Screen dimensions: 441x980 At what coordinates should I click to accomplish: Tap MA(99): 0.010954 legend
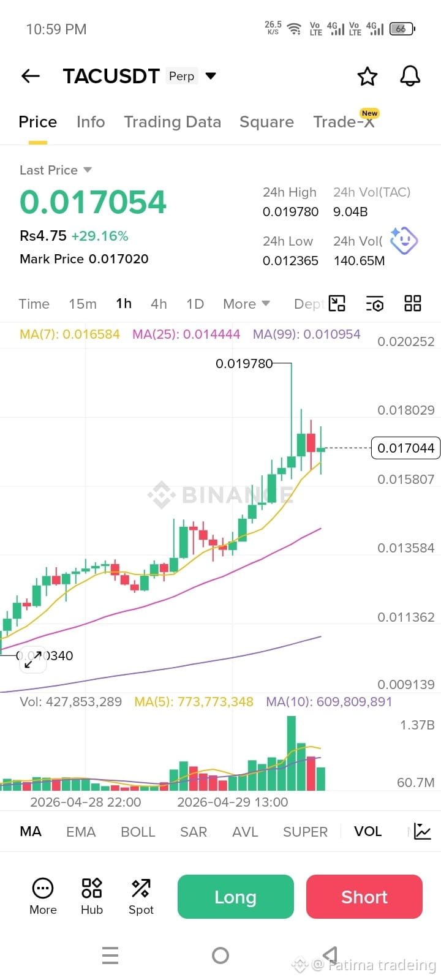coord(307,334)
